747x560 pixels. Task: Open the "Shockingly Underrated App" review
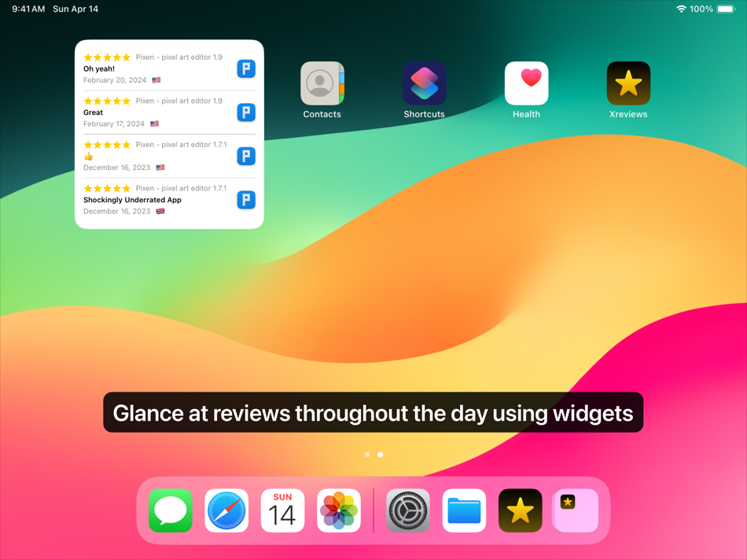pos(132,201)
